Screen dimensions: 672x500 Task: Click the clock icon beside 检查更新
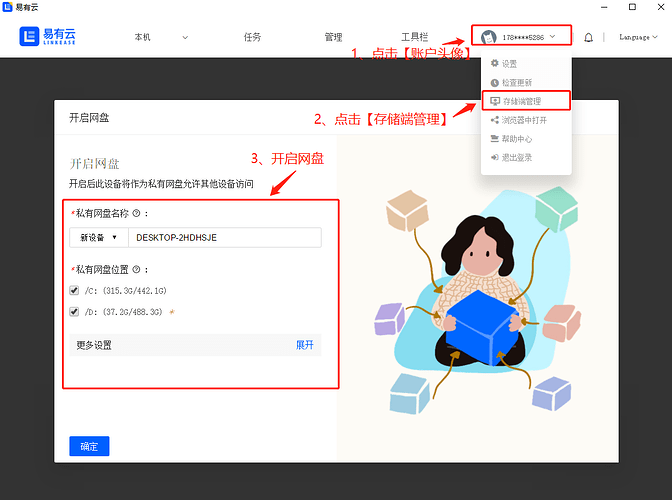(x=494, y=82)
